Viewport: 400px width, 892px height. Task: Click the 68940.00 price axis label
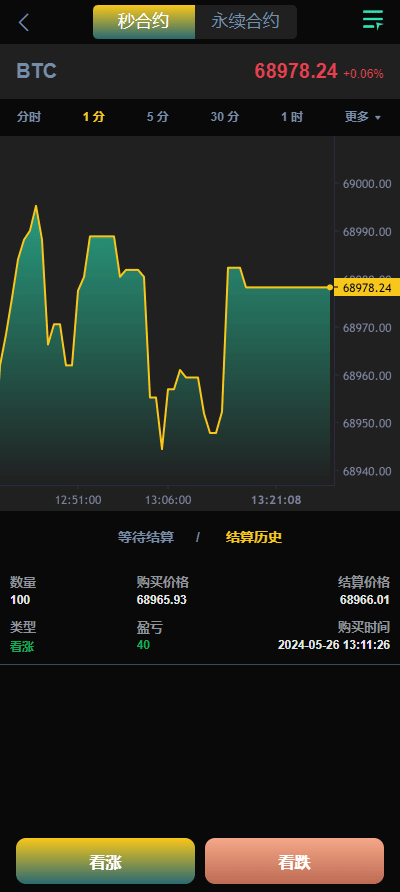[x=367, y=471]
